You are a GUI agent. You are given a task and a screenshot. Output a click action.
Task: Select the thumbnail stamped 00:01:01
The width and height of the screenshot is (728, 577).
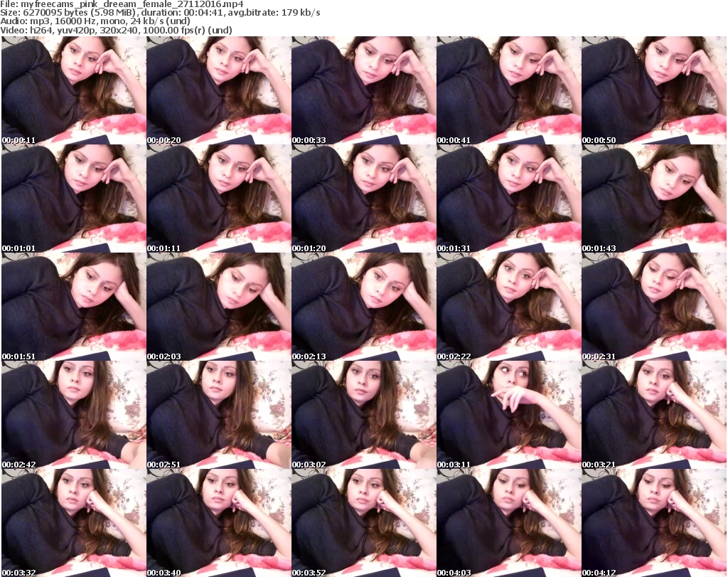[x=73, y=198]
